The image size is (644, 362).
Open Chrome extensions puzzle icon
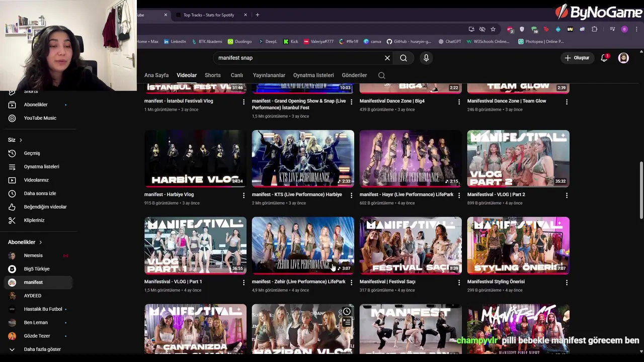tap(594, 29)
